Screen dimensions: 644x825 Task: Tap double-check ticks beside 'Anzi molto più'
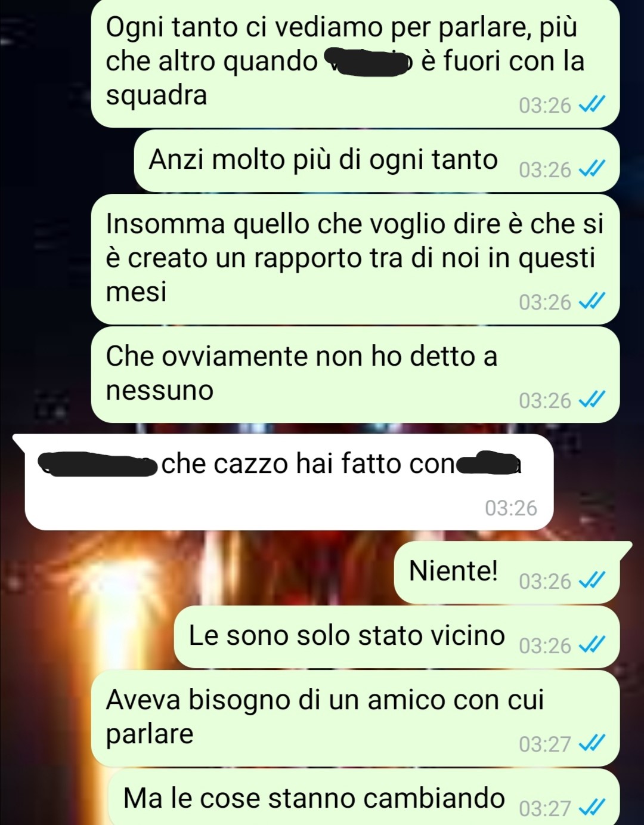click(593, 169)
